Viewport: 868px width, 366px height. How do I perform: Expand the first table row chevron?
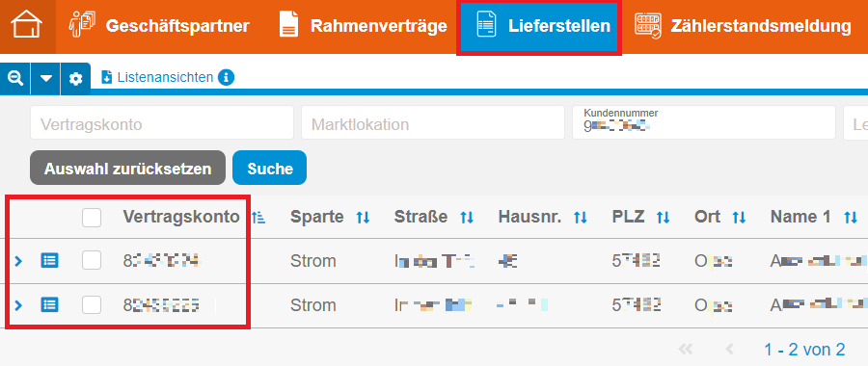pos(18,260)
